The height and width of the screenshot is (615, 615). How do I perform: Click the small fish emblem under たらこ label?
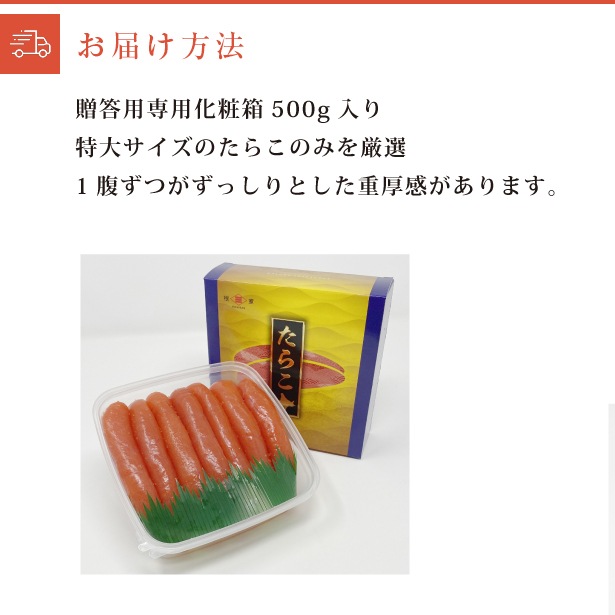pyautogui.click(x=288, y=404)
